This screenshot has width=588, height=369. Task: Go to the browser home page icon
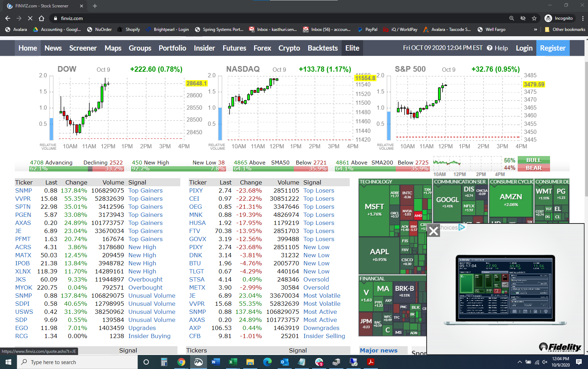click(x=41, y=18)
